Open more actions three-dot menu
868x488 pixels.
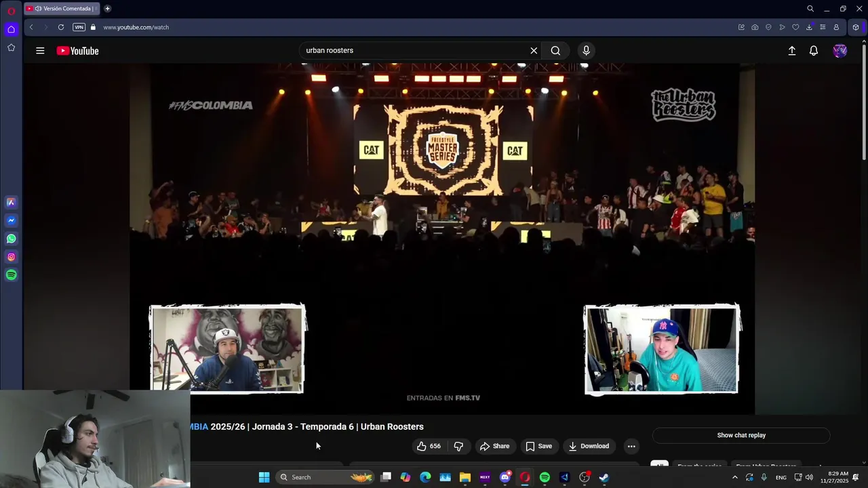tap(631, 446)
